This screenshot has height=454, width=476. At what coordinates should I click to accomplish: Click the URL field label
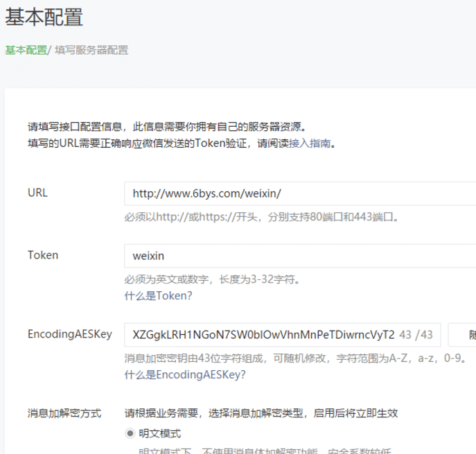37,193
